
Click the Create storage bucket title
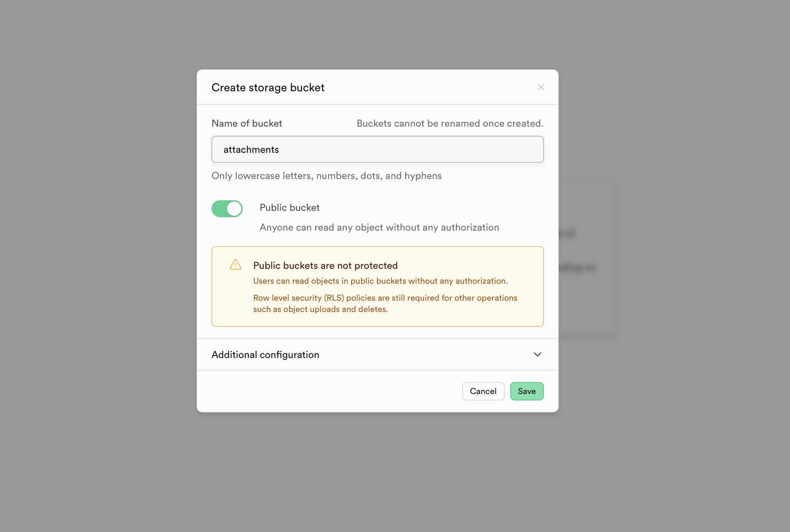tap(268, 87)
